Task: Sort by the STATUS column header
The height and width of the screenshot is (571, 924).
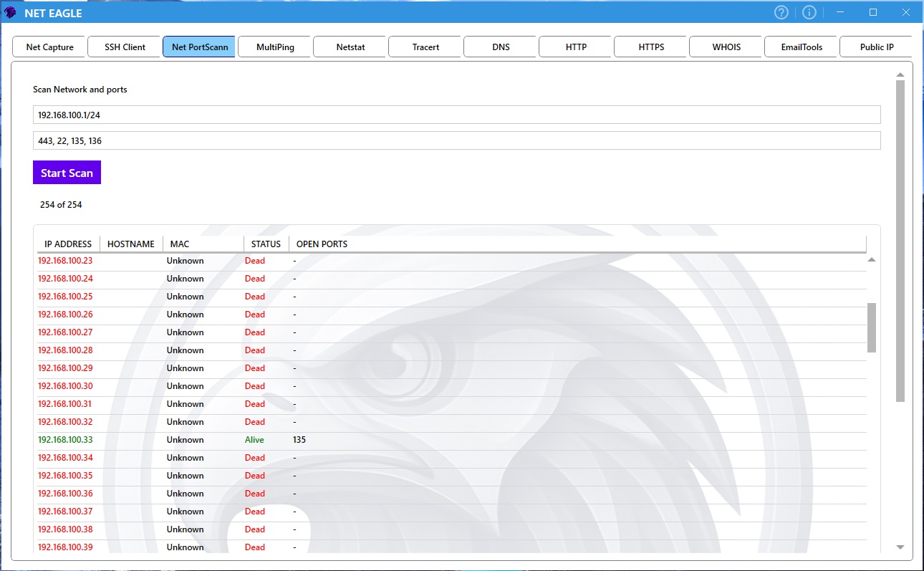Action: tap(266, 244)
